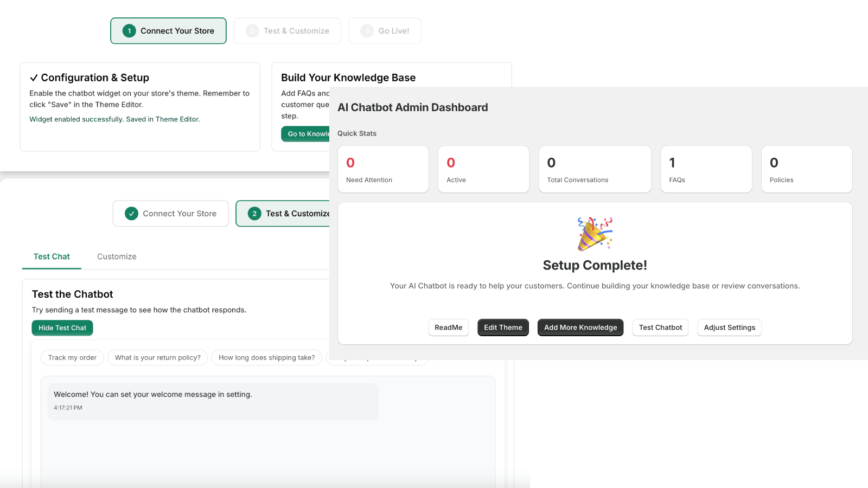The height and width of the screenshot is (488, 868).
Task: Open the ReadMe documentation
Action: pyautogui.click(x=448, y=328)
